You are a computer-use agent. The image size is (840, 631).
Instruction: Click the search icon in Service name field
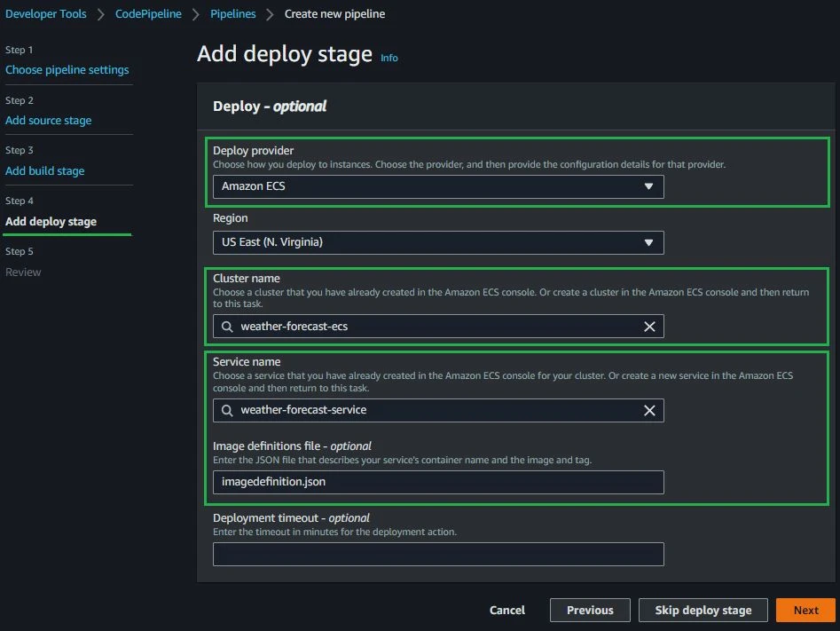[x=227, y=410]
